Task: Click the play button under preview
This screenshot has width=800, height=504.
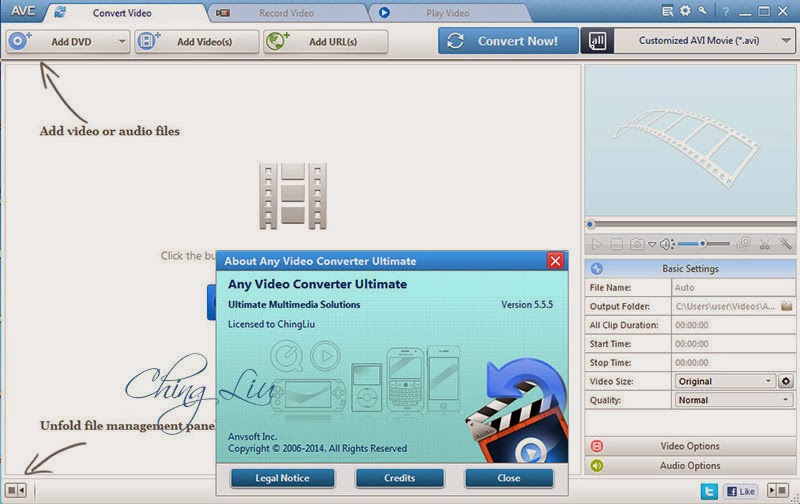Action: (596, 244)
